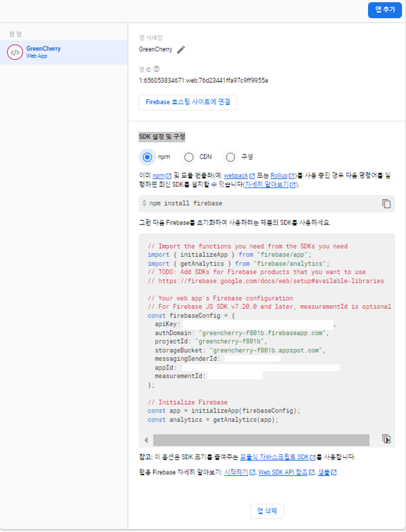The image size is (406, 532).
Task: Click the external-link icon beside 샘플
Action: click(x=334, y=472)
